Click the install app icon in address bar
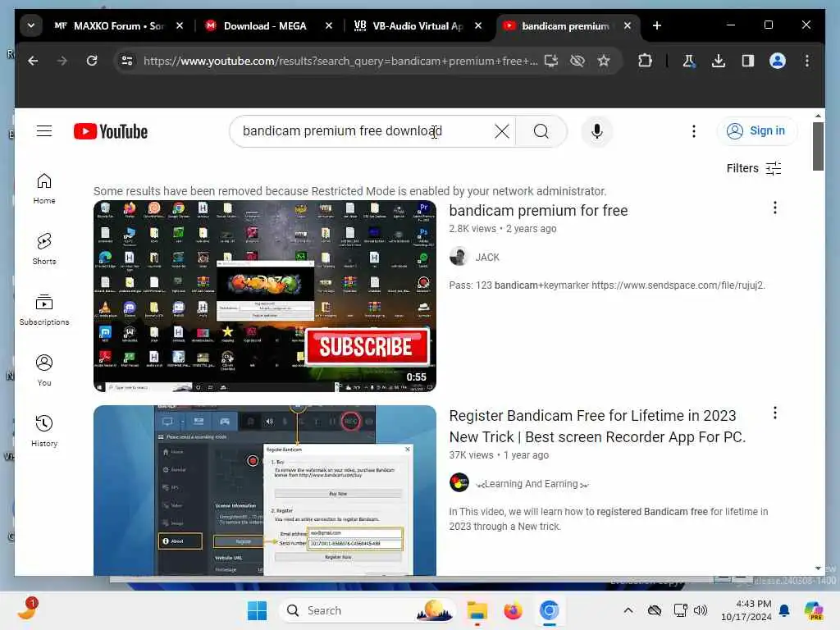The image size is (840, 630). [x=550, y=61]
